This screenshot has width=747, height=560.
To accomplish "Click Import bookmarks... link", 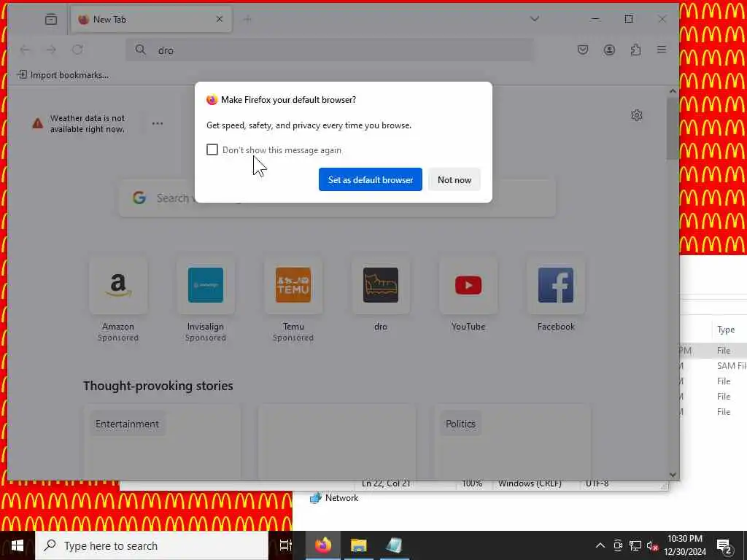I will (x=63, y=75).
